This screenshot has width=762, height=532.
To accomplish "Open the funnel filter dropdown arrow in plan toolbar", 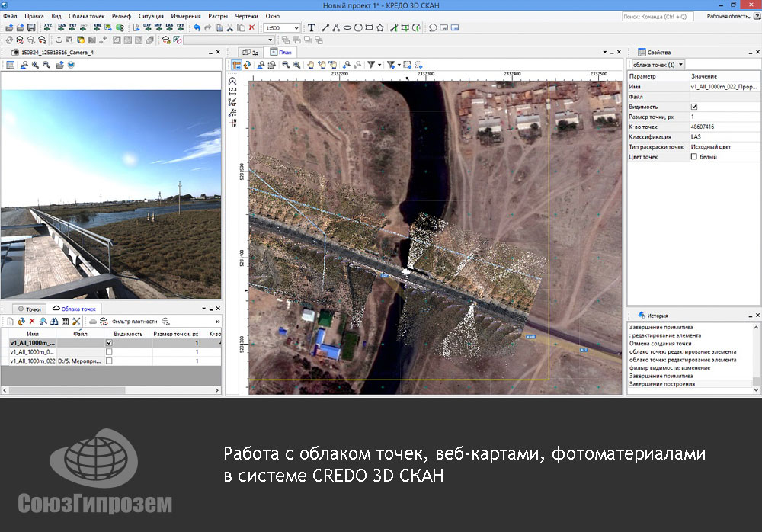I will click(x=379, y=65).
